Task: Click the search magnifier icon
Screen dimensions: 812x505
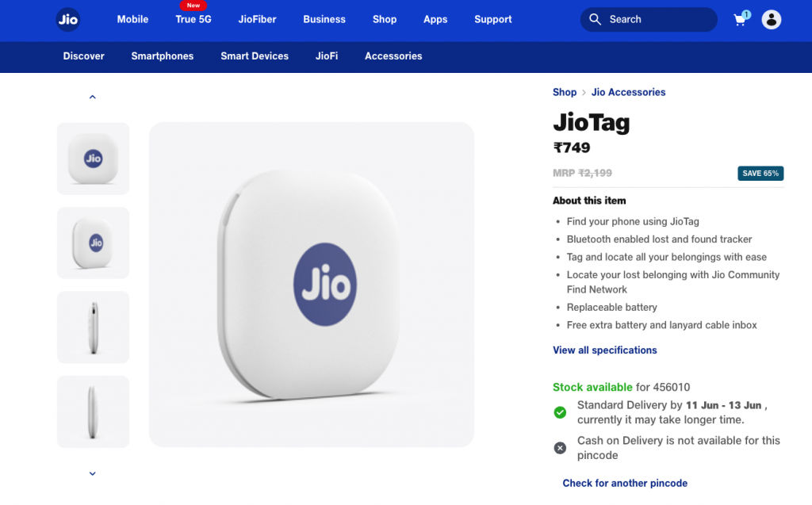Action: click(595, 20)
